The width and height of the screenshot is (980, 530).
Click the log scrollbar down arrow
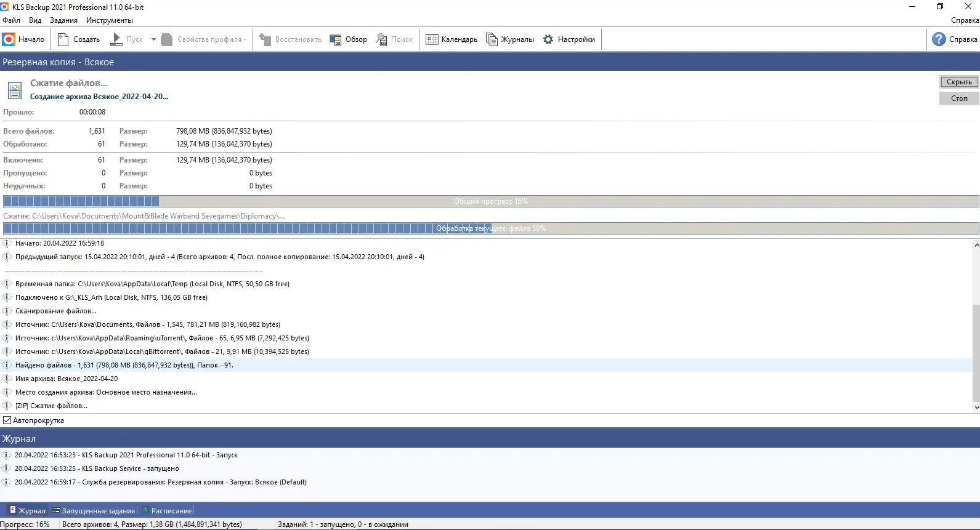point(976,407)
